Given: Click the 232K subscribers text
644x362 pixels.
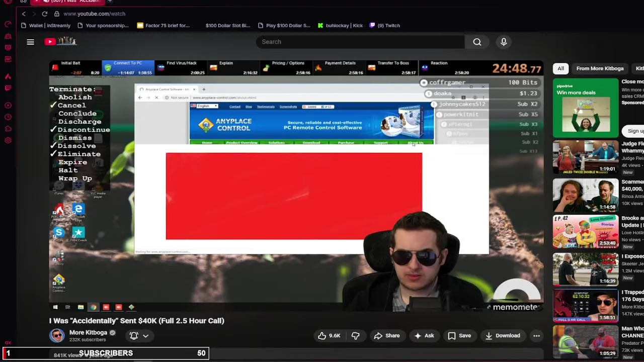Looking at the screenshot, I should point(88,340).
